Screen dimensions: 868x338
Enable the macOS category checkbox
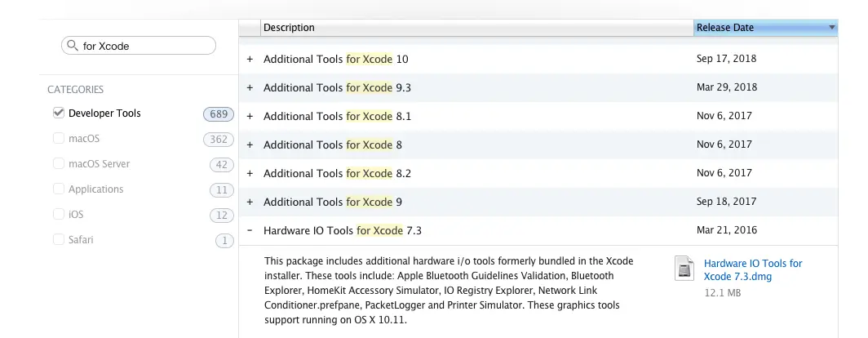58,139
